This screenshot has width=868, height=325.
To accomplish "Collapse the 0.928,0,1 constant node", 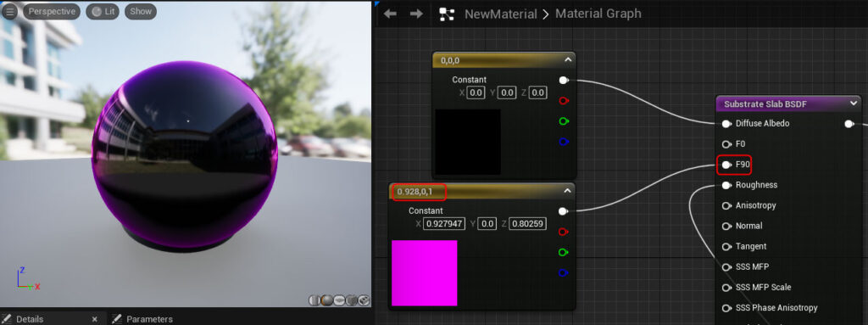I will pyautogui.click(x=567, y=191).
